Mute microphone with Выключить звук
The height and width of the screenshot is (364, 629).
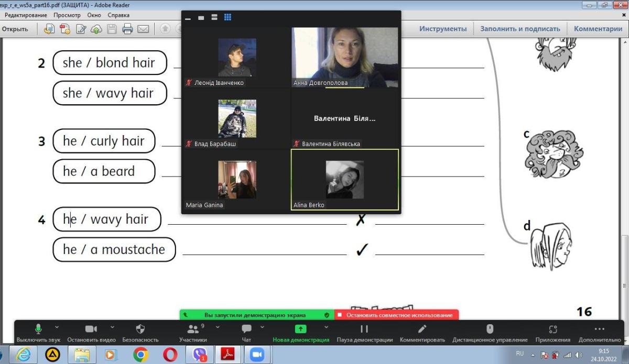[38, 333]
